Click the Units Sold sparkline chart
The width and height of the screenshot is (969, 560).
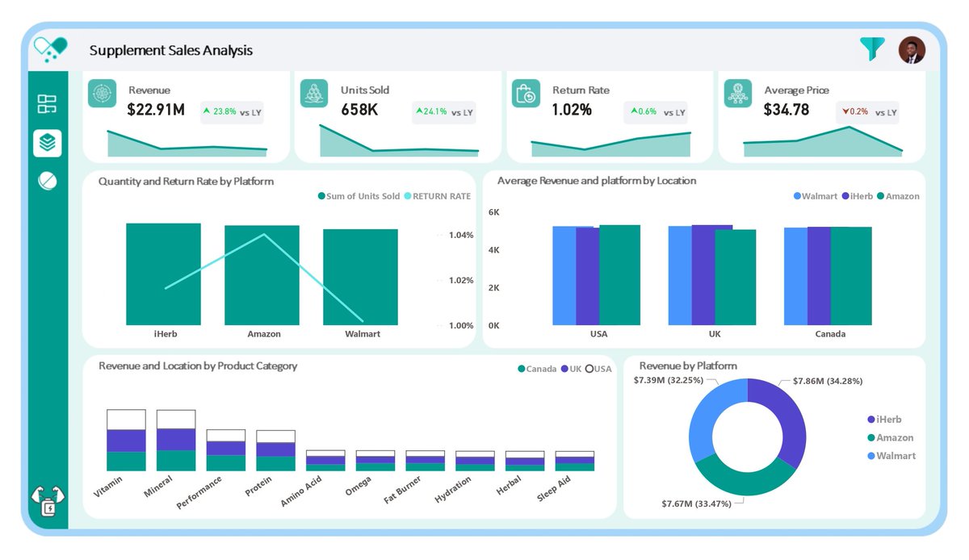399,140
